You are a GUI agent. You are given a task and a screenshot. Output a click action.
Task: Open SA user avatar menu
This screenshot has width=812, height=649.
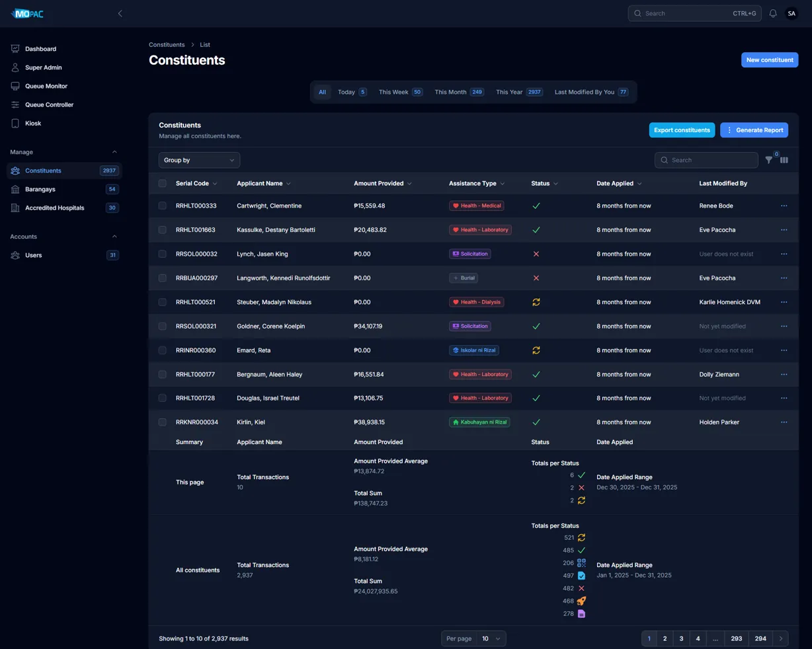(792, 13)
